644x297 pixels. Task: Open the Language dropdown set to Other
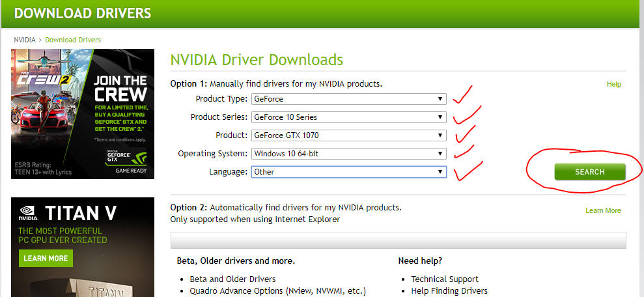click(348, 172)
